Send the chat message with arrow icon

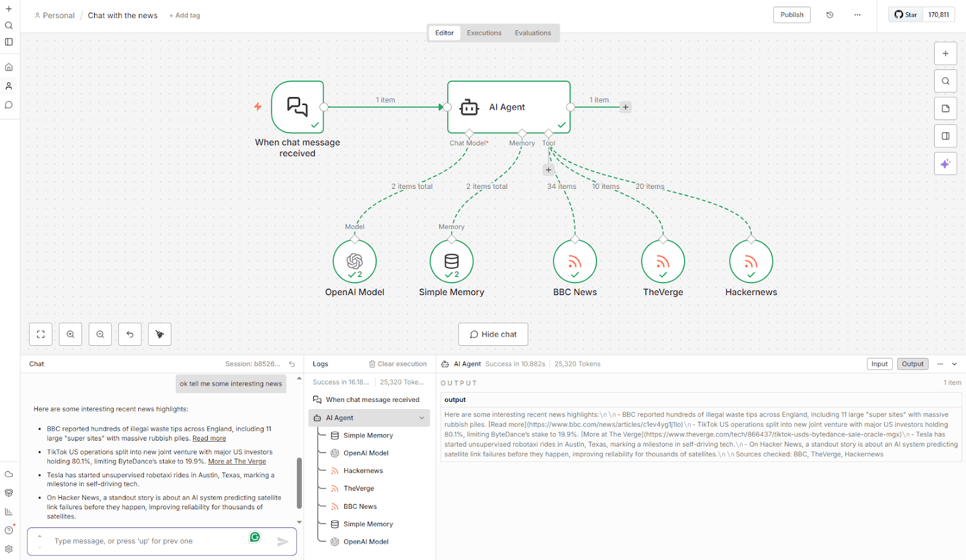283,542
